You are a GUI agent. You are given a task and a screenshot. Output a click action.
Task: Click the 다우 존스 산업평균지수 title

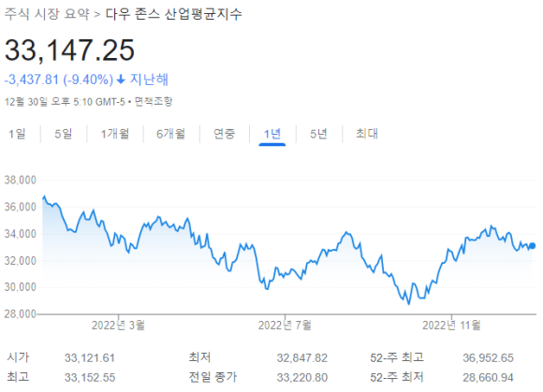(x=173, y=14)
